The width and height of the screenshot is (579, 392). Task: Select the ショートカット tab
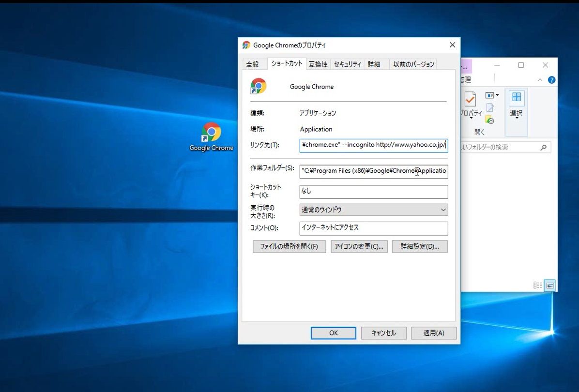pos(287,63)
